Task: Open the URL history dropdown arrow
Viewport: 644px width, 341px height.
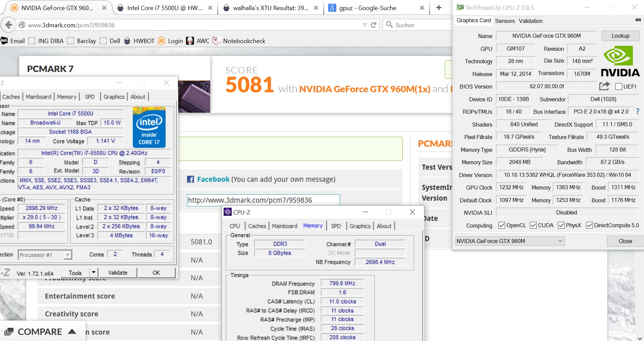Action: coord(365,25)
